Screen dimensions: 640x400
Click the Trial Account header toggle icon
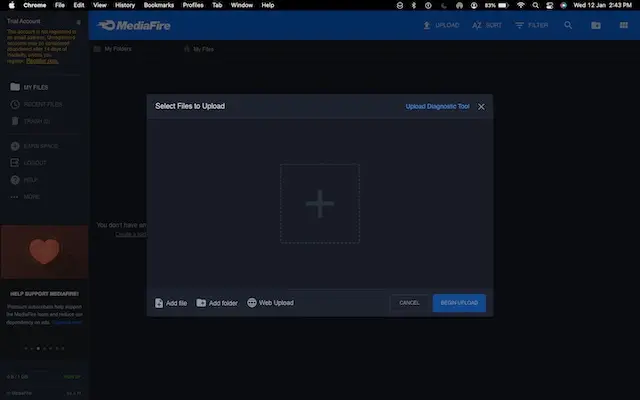pyautogui.click(x=78, y=22)
